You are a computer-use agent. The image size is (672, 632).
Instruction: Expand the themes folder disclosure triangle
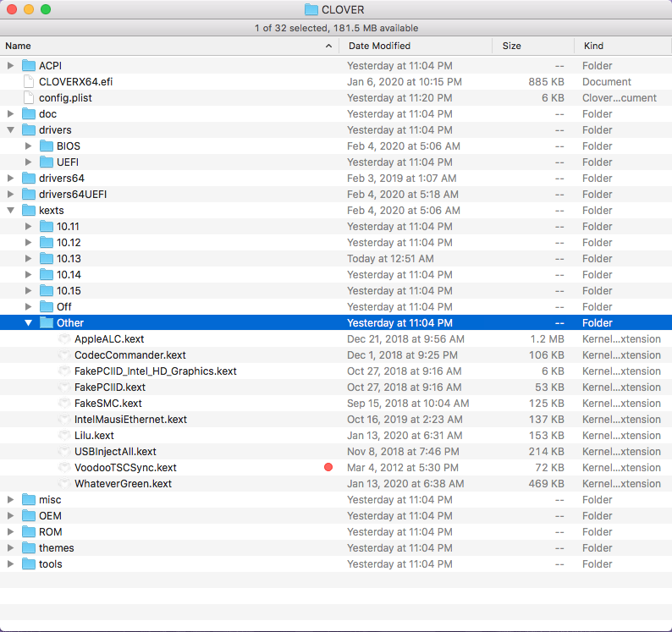(11, 547)
